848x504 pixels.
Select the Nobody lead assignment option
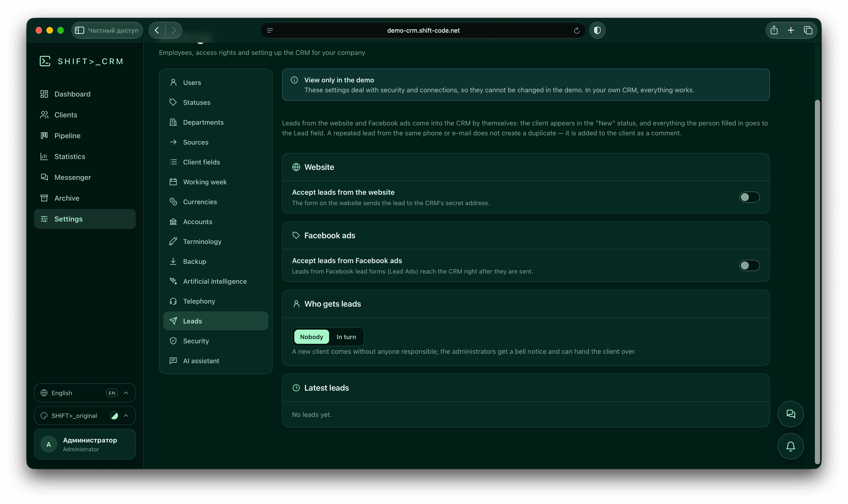[311, 337]
